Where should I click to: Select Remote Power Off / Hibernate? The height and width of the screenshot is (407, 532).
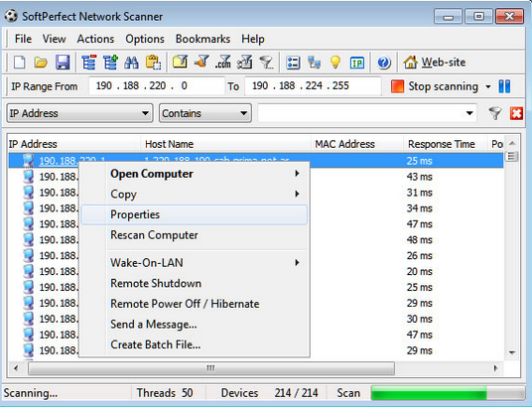pos(195,304)
